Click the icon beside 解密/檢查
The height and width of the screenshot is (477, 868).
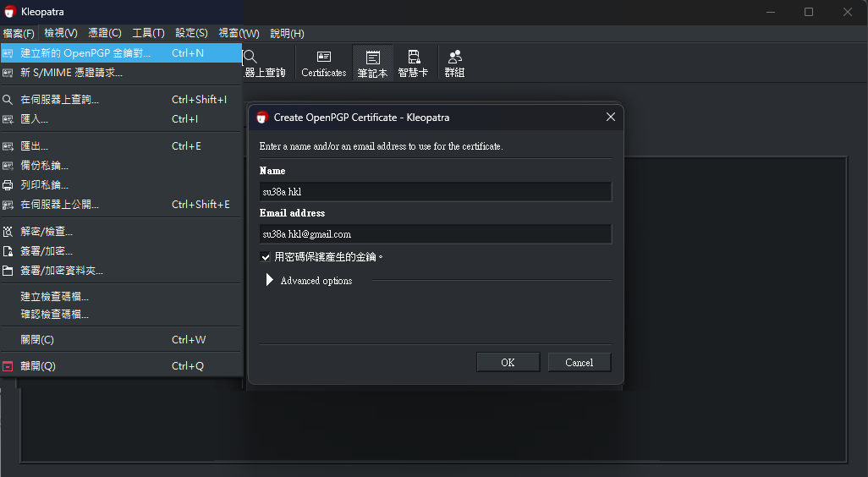8,232
